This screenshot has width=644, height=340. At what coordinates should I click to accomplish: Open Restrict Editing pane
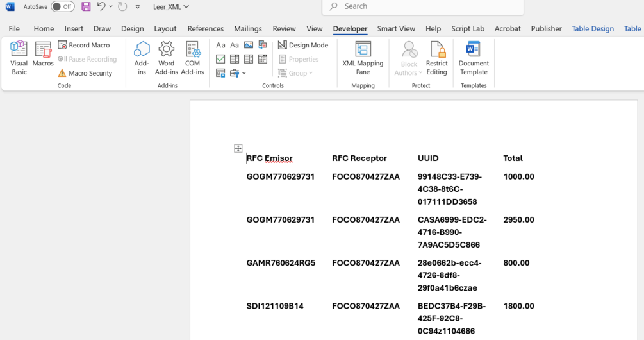(436, 58)
